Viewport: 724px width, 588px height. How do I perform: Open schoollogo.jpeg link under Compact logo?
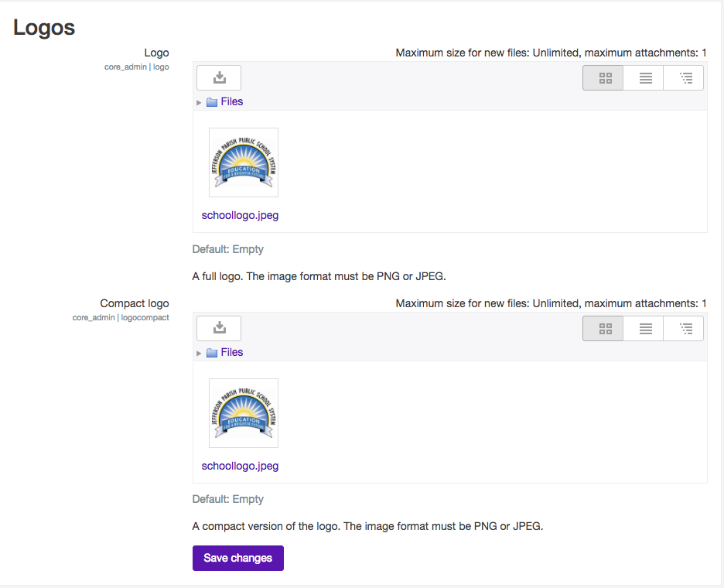(240, 466)
